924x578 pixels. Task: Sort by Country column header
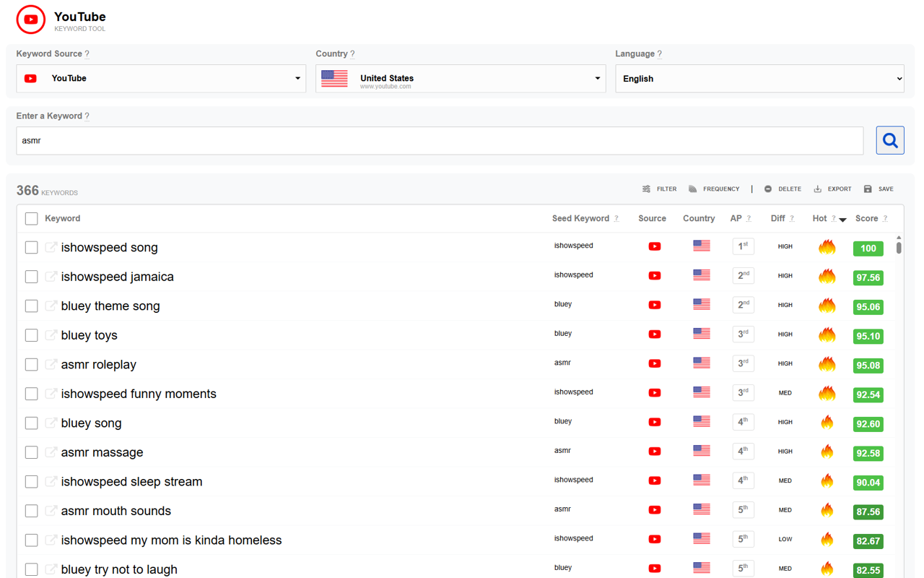pos(699,218)
